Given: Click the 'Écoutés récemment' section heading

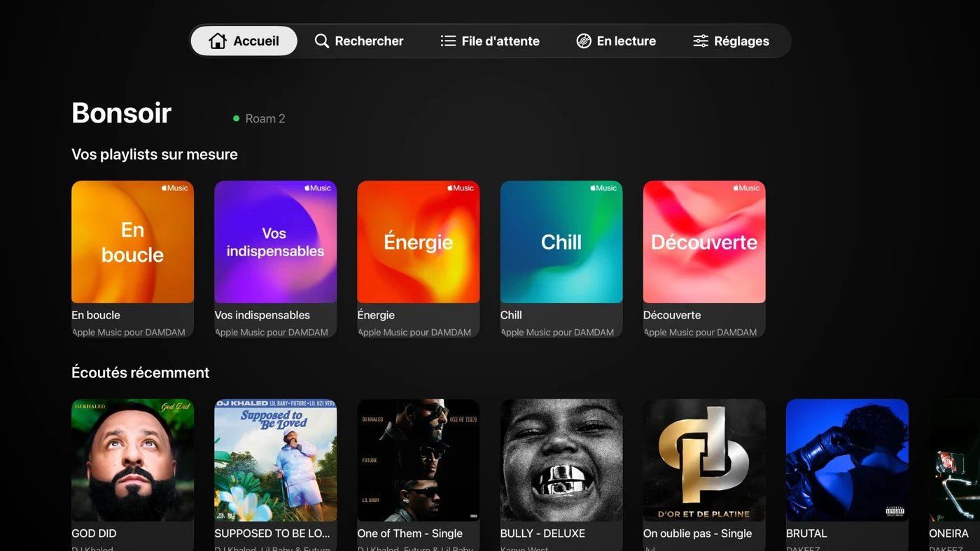Looking at the screenshot, I should coord(141,373).
